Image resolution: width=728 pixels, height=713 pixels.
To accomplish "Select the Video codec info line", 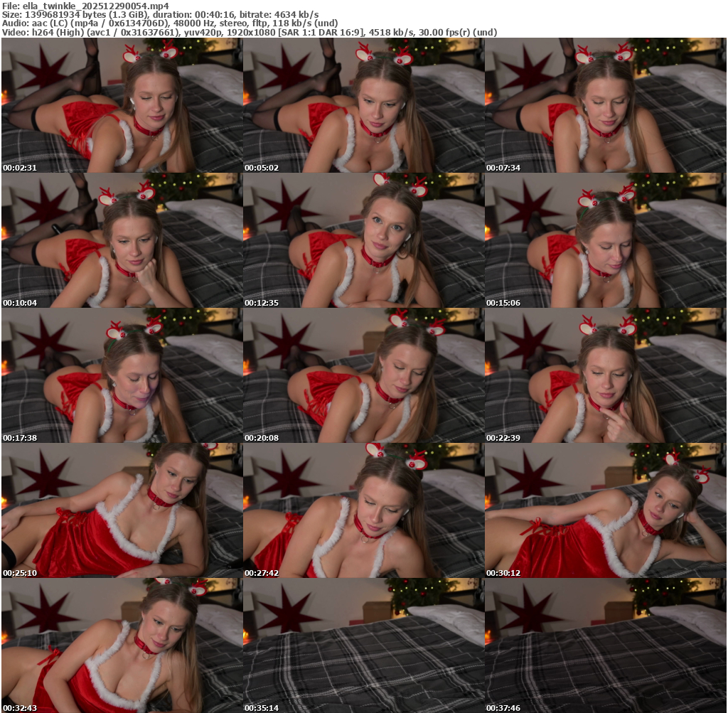I will pyautogui.click(x=249, y=33).
